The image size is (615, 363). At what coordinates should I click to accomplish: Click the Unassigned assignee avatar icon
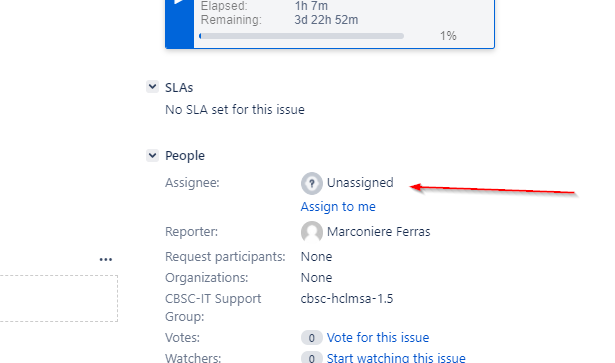tap(312, 183)
